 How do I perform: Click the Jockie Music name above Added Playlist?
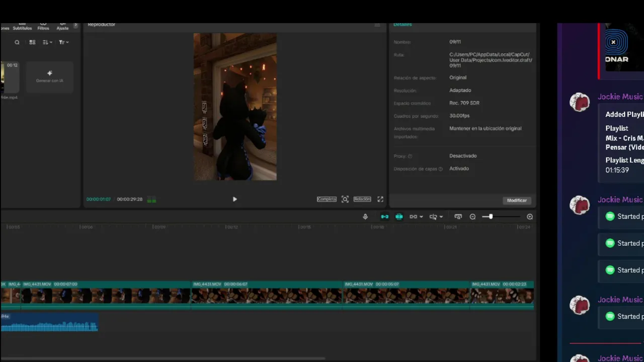pos(620,97)
